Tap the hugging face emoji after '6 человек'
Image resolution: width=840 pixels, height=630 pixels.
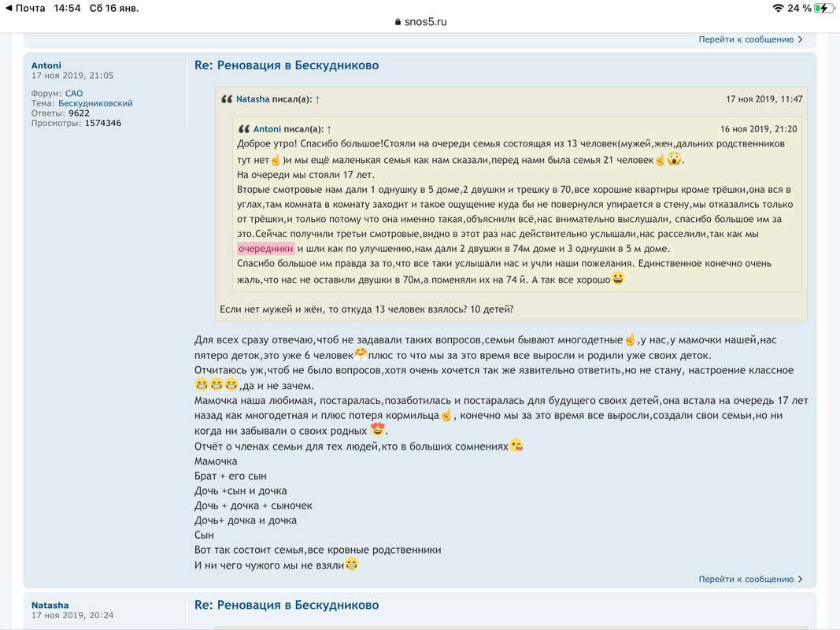[361, 354]
